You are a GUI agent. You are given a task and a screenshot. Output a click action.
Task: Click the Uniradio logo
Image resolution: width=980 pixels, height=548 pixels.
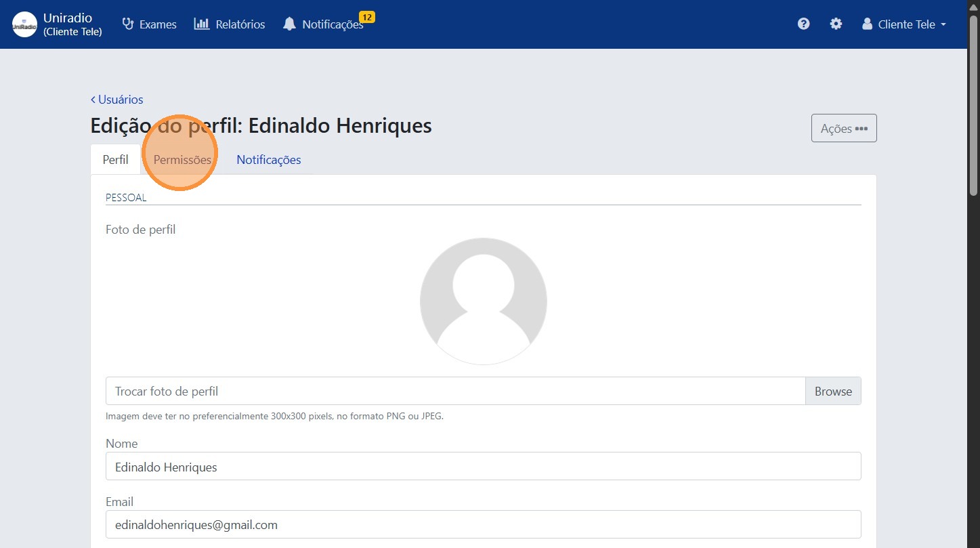point(24,24)
